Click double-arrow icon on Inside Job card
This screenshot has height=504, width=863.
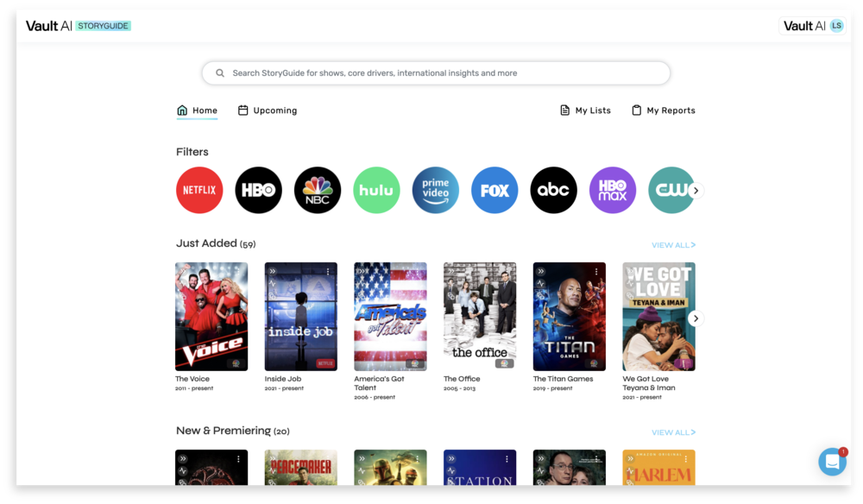point(273,271)
